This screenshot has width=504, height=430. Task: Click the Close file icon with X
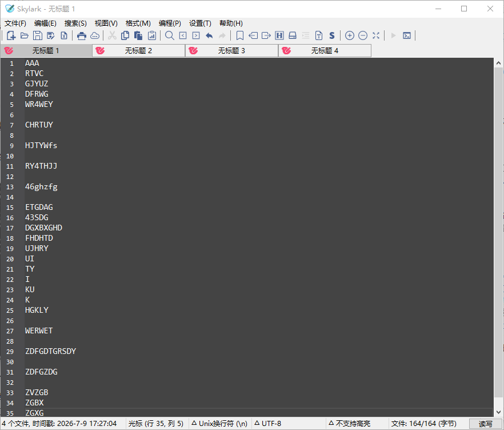(x=64, y=35)
